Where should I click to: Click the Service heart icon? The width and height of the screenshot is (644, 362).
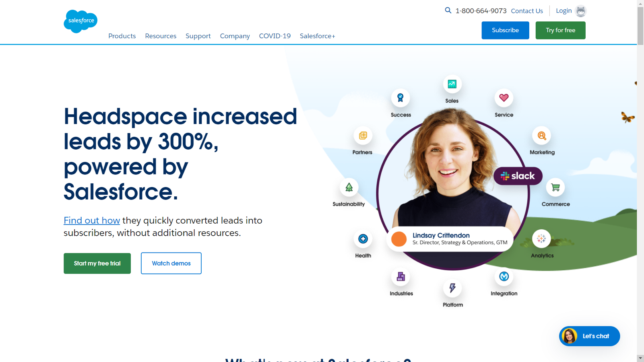coord(504,98)
